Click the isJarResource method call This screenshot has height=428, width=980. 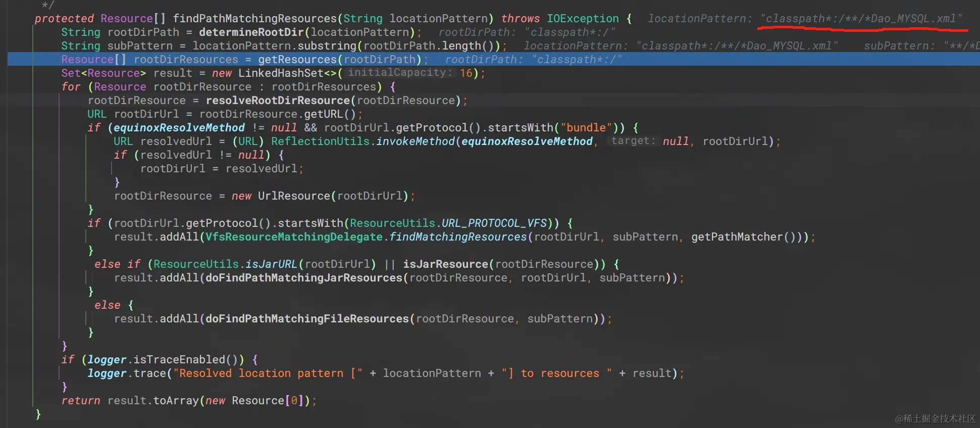(x=445, y=264)
